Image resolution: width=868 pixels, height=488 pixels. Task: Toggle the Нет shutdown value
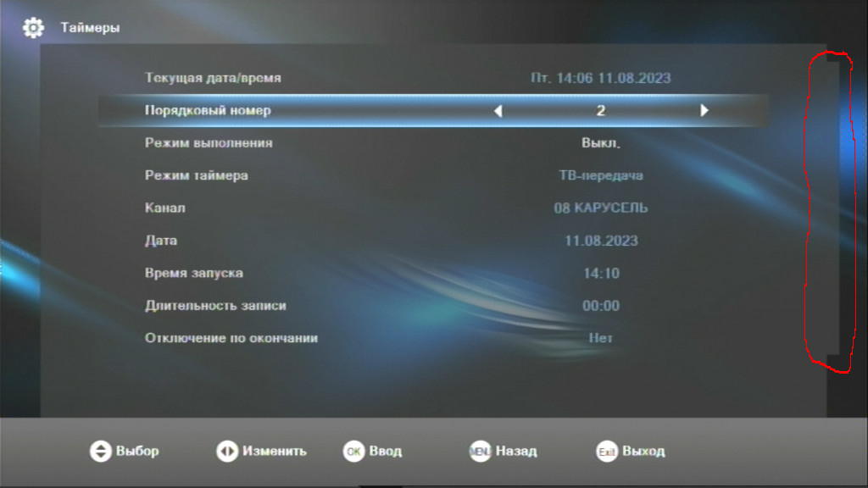point(601,338)
